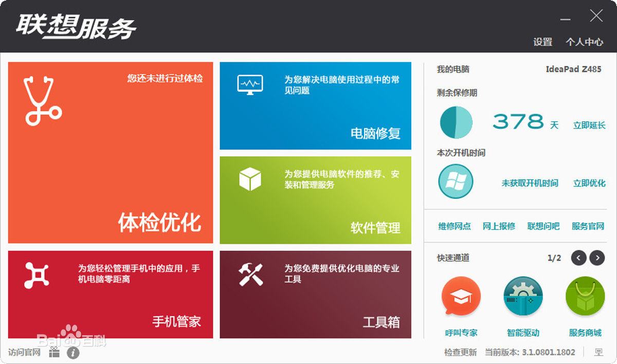
Task: Click the stethoscope icon
Action: coord(43,101)
